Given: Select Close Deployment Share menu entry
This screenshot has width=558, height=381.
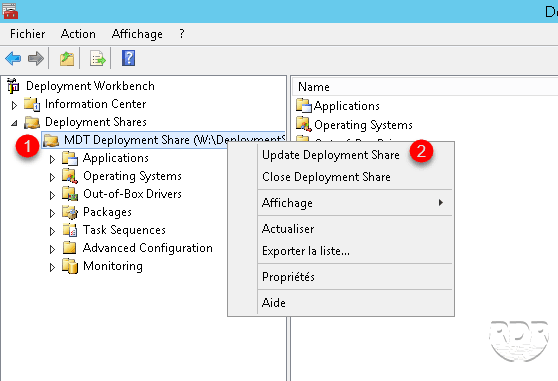Looking at the screenshot, I should (x=326, y=177).
